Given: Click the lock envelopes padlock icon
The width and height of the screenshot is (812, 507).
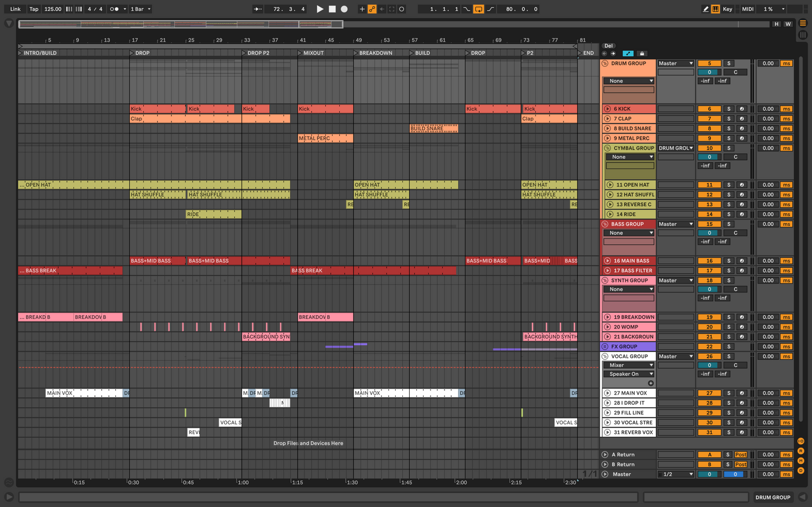Looking at the screenshot, I should [x=642, y=53].
